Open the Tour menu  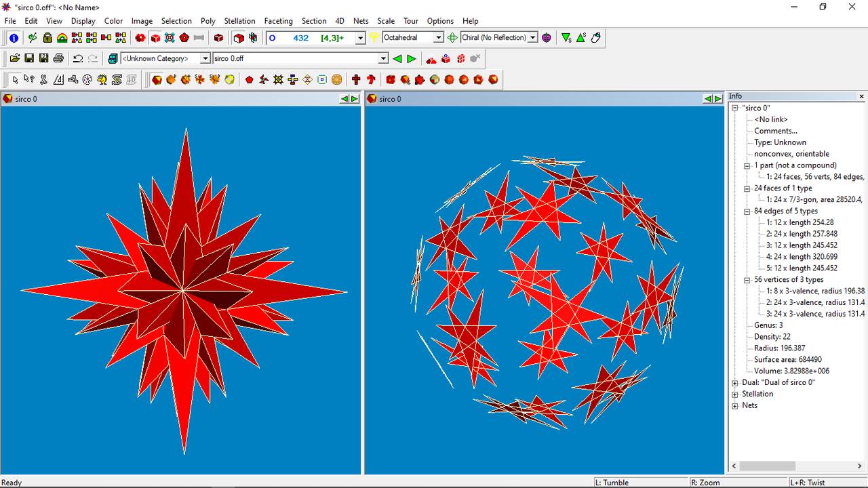pos(411,21)
